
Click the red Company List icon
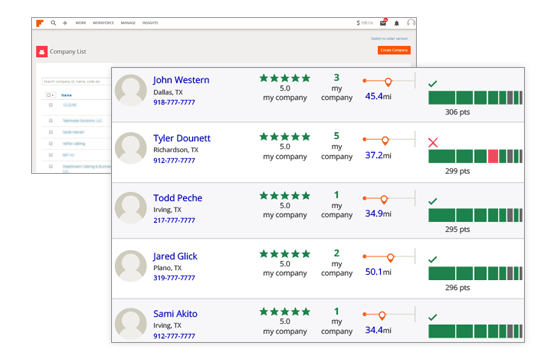coord(42,52)
